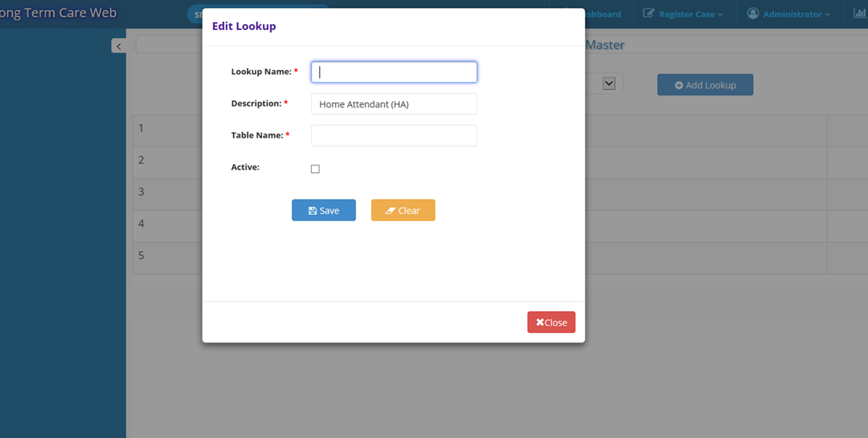Select the Table Name input box

394,136
